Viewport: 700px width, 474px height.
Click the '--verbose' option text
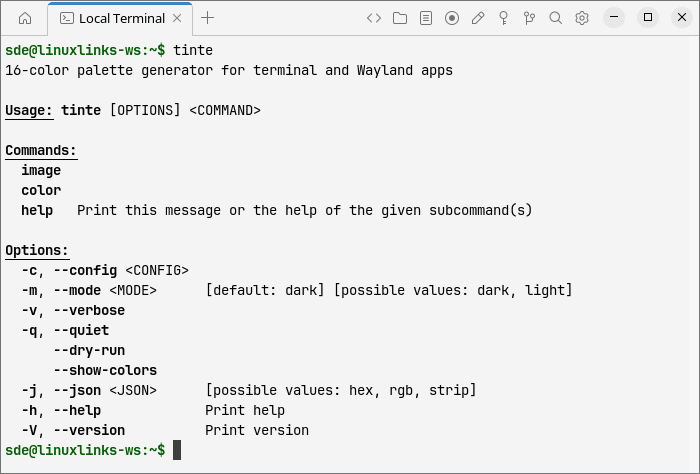tap(89, 310)
